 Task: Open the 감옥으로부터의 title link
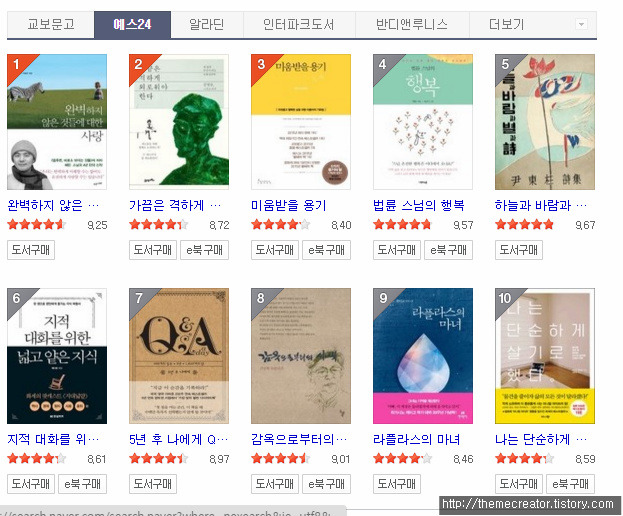[x=299, y=439]
